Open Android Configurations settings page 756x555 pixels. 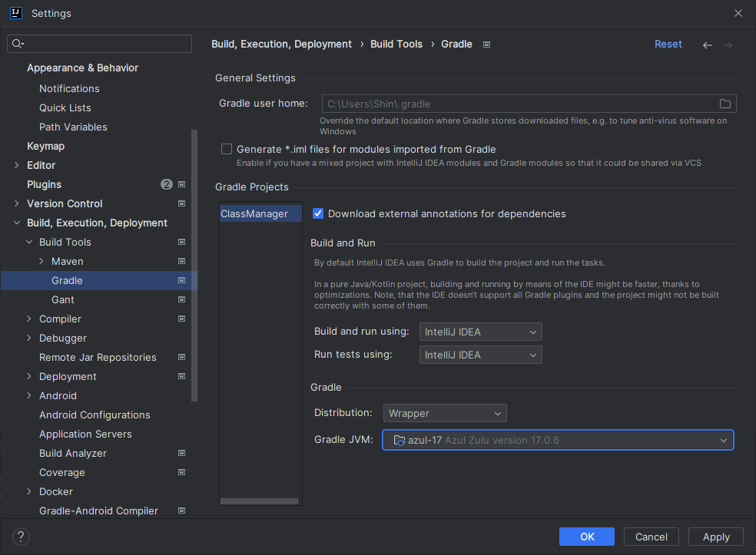click(x=95, y=415)
